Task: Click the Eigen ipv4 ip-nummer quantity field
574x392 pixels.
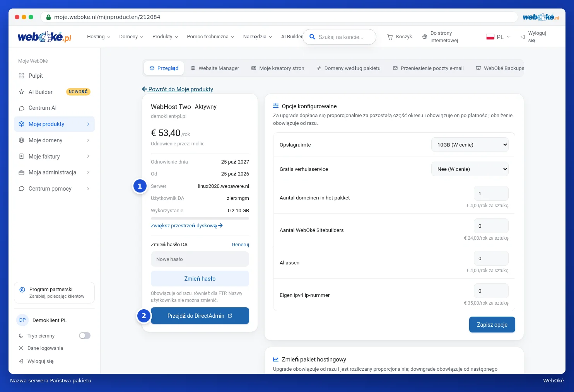Action: [x=491, y=291]
